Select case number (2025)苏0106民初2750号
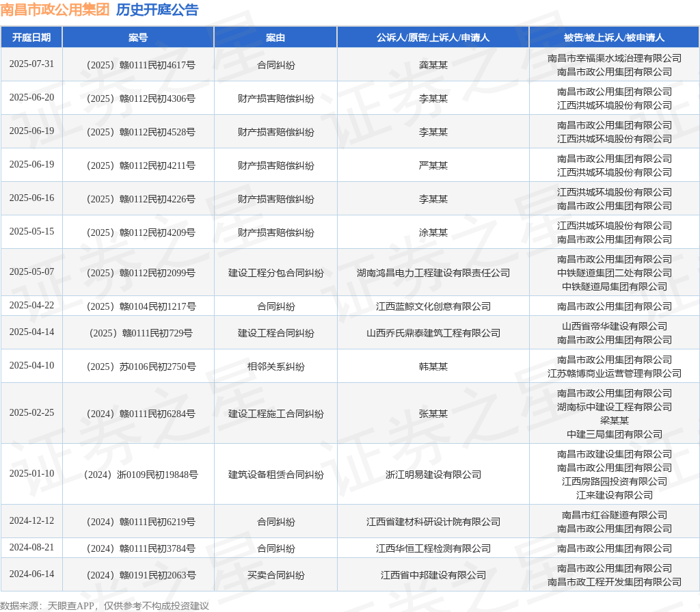The height and width of the screenshot is (612, 700). click(x=141, y=367)
